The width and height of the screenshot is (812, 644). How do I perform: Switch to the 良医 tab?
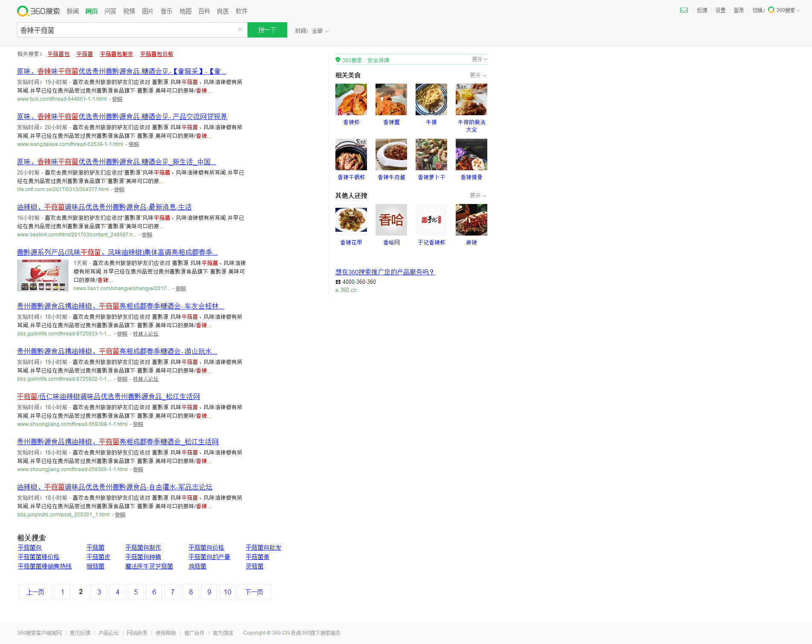point(223,11)
